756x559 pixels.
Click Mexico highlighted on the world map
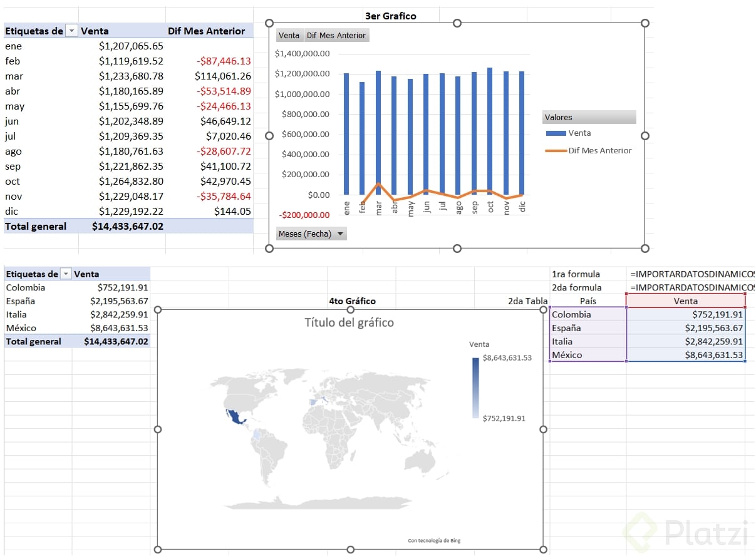pyautogui.click(x=236, y=418)
